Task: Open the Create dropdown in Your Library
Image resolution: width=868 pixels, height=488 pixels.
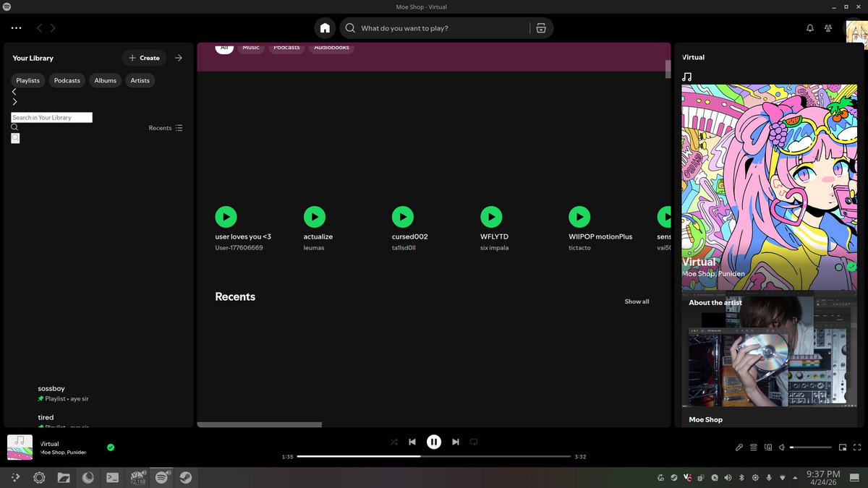Action: click(x=144, y=58)
